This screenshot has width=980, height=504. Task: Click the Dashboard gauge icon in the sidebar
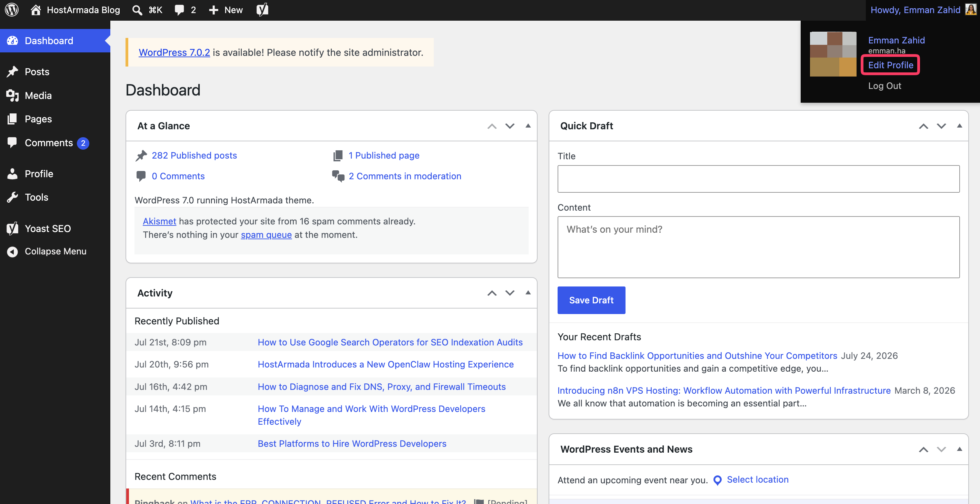click(x=12, y=41)
